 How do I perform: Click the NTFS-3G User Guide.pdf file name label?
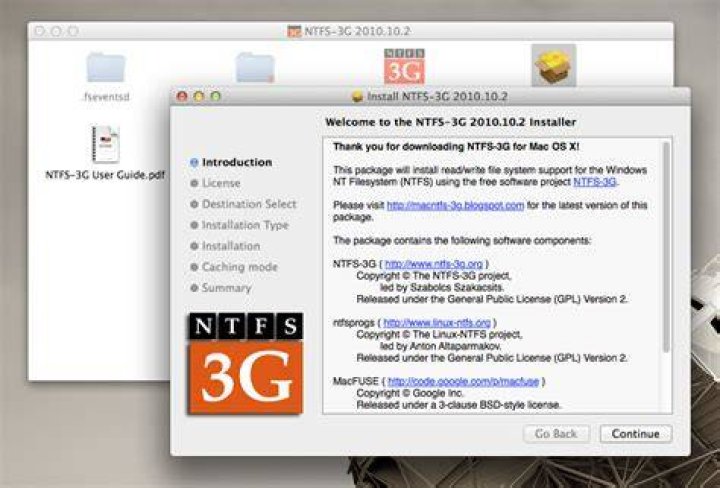pos(105,175)
